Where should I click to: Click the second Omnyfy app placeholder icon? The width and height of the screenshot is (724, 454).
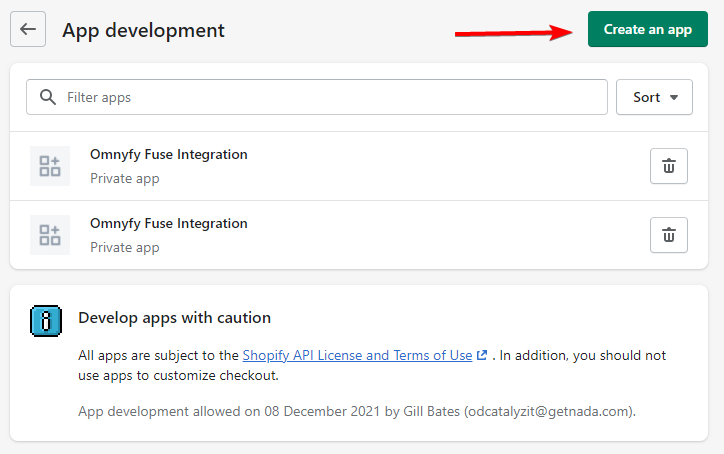[50, 235]
